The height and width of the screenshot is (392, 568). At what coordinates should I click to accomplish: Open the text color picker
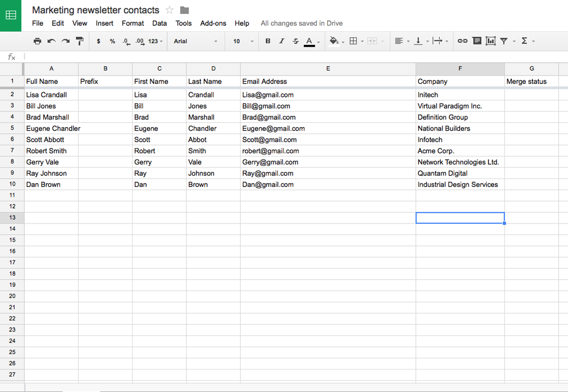click(309, 41)
